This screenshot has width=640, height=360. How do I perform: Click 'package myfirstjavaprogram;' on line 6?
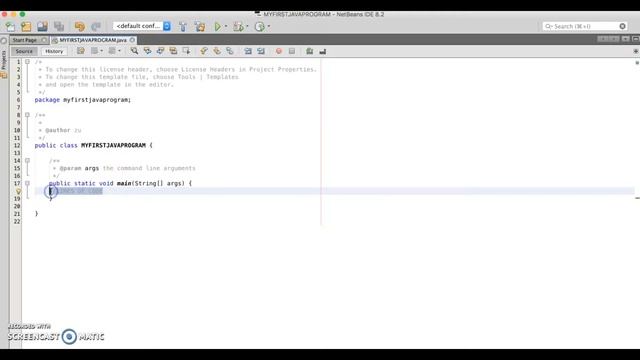click(83, 100)
